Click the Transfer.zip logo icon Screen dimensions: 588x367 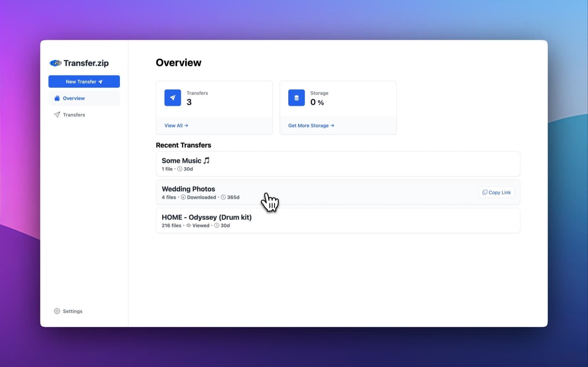pos(55,63)
